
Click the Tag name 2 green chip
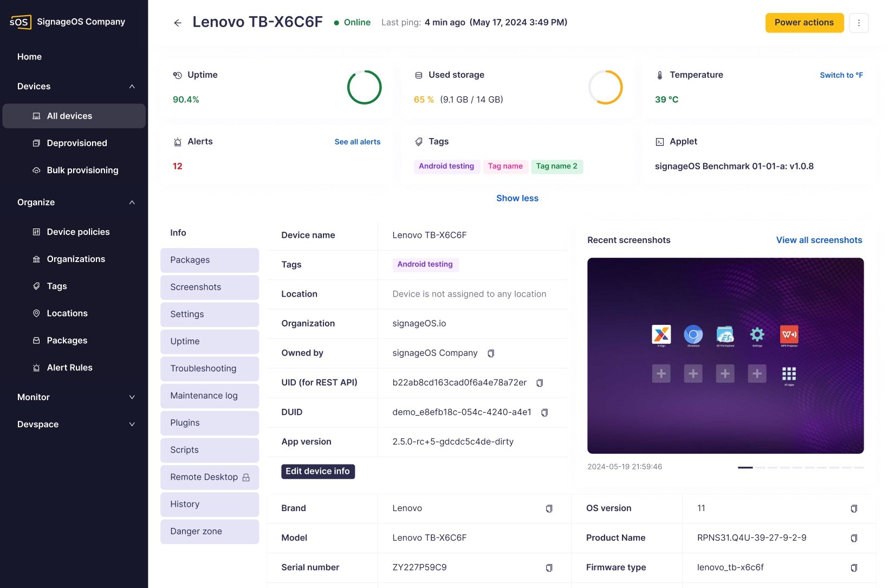(x=556, y=166)
